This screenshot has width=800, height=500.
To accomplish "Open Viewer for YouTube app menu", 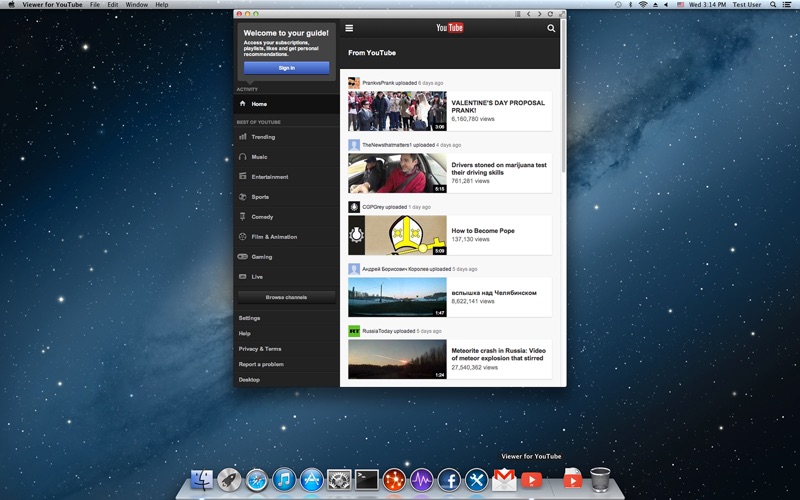I will point(52,5).
